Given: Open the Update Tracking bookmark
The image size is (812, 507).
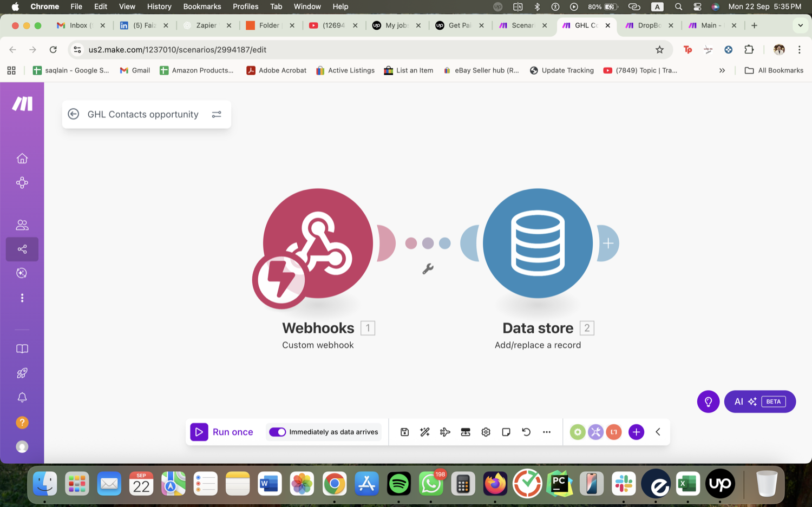Looking at the screenshot, I should pos(561,70).
